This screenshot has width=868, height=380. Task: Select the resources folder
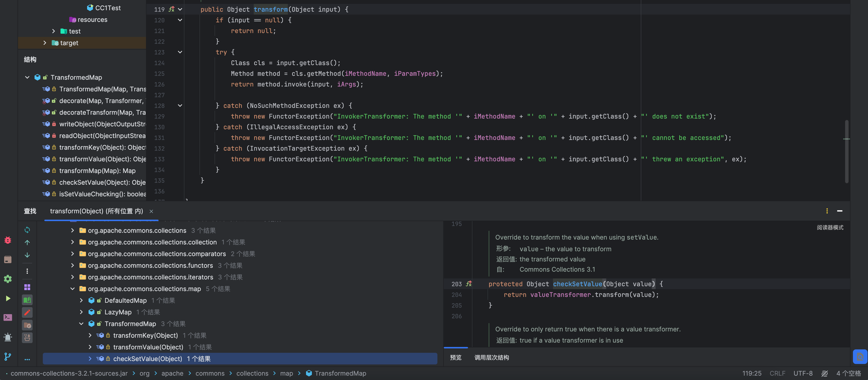point(88,19)
